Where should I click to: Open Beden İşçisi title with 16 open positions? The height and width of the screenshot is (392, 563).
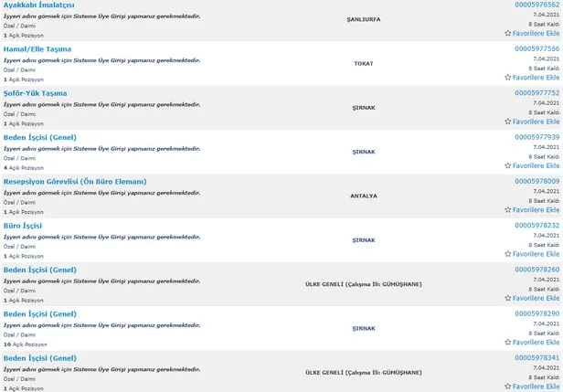pos(39,314)
